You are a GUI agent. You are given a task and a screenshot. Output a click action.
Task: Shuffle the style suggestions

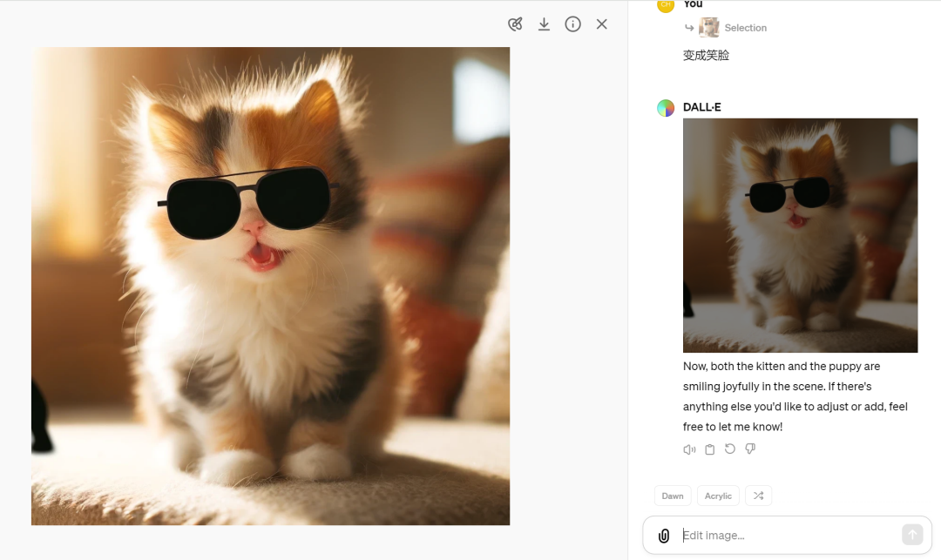click(x=759, y=496)
